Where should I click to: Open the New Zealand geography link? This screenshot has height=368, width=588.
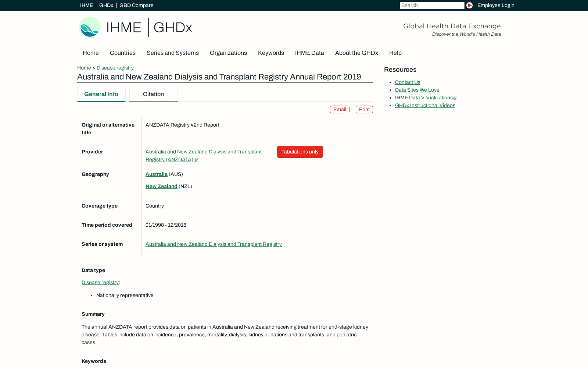tap(161, 187)
